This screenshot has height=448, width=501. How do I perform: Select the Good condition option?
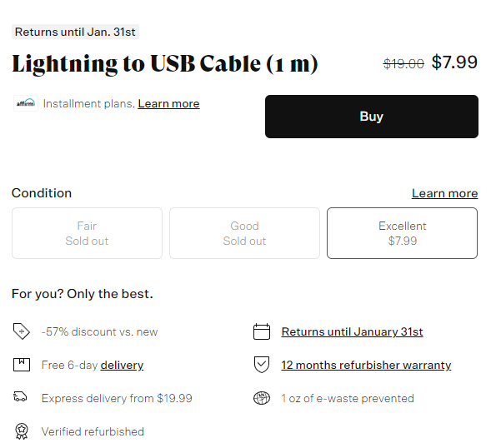tap(244, 233)
